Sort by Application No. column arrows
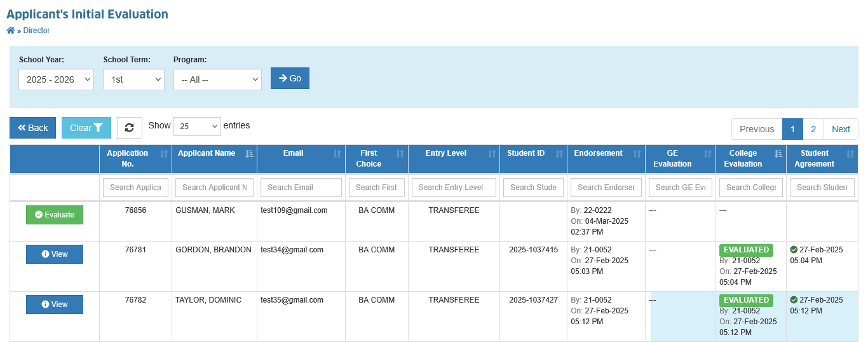The height and width of the screenshot is (342, 868). (164, 153)
